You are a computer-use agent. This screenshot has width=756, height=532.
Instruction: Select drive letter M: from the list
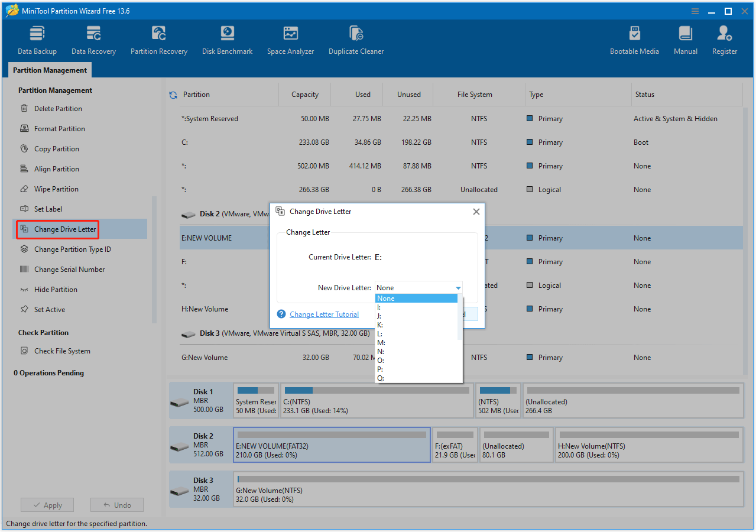click(x=416, y=343)
